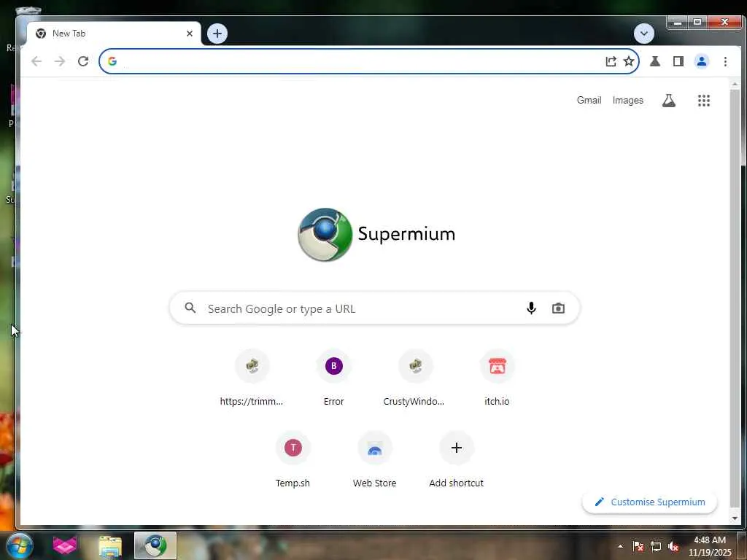The image size is (747, 560).
Task: Open the Temp.sh shortcut
Action: 293,460
